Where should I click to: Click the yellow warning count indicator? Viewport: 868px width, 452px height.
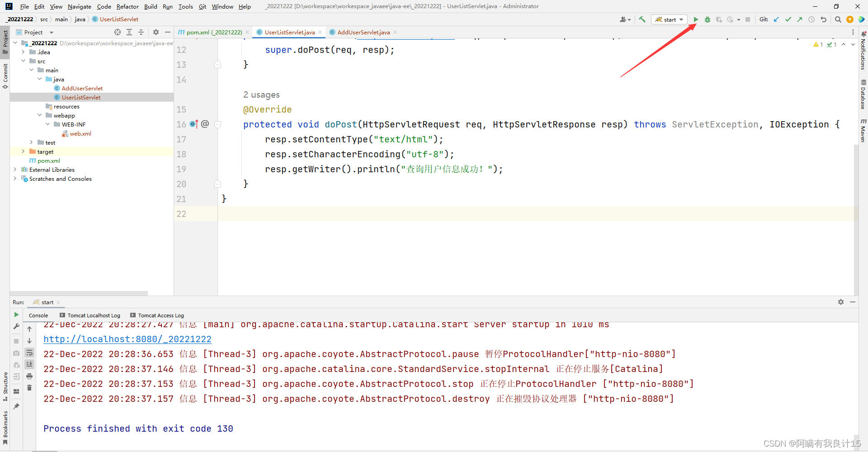(x=818, y=44)
